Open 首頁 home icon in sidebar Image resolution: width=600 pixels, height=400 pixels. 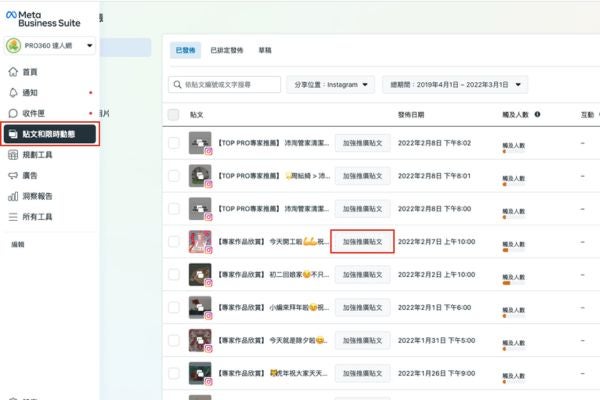click(x=12, y=72)
